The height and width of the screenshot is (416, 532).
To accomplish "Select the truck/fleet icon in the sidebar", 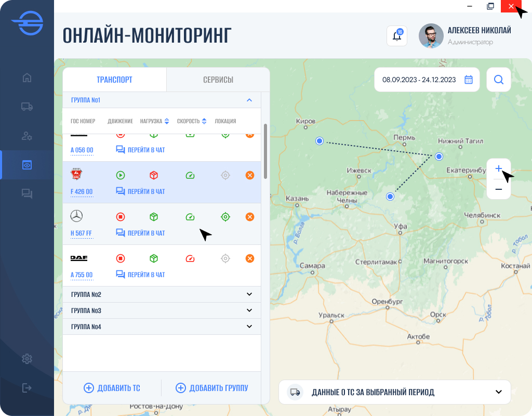I will (x=26, y=107).
